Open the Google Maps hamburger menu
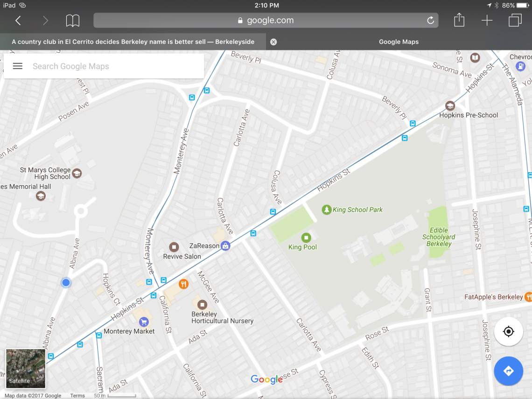532x399 pixels. pos(18,66)
